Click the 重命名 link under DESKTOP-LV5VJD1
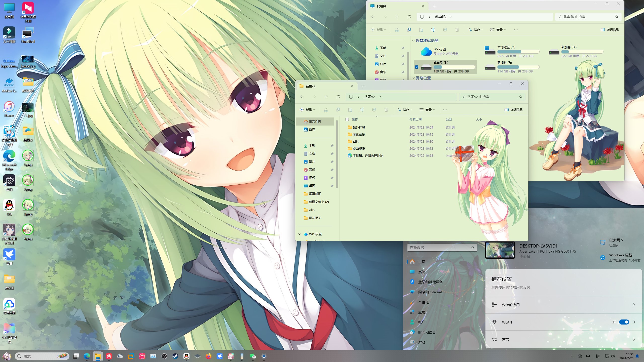644x362 pixels. point(525,256)
